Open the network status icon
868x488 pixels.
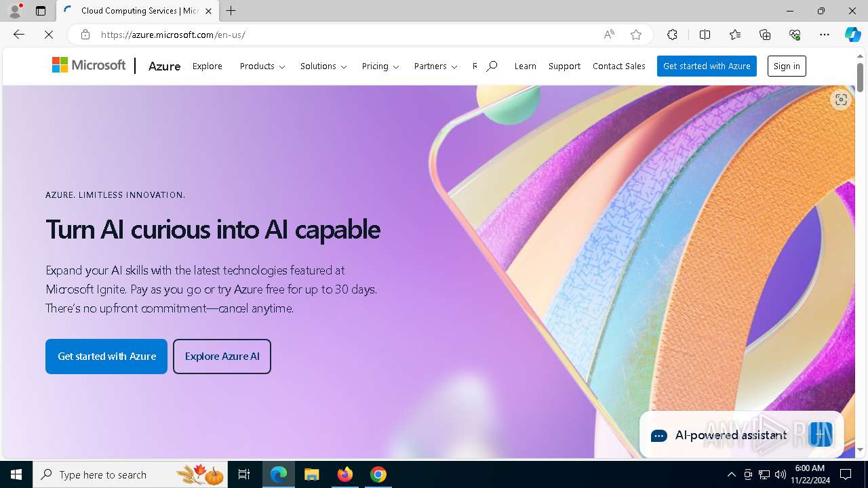pyautogui.click(x=764, y=474)
